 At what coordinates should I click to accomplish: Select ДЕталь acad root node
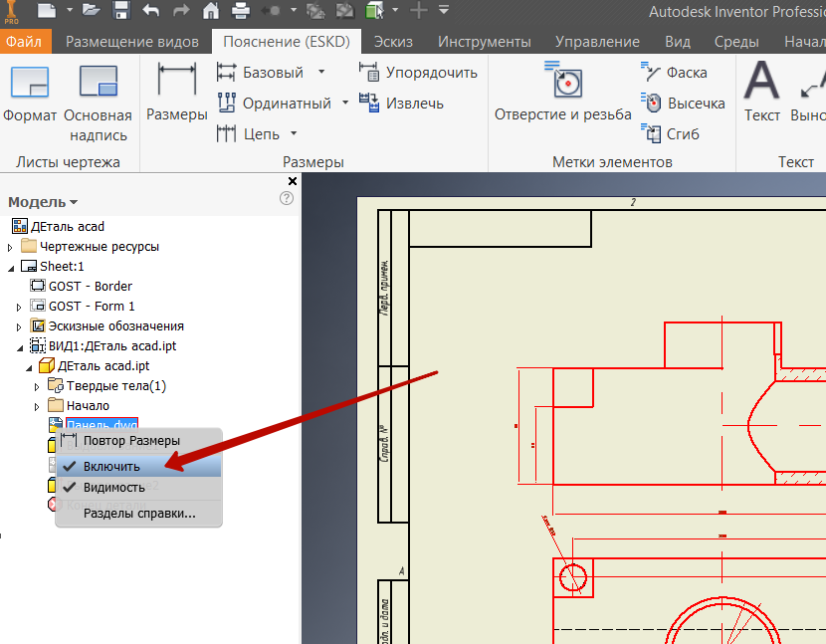click(x=68, y=227)
